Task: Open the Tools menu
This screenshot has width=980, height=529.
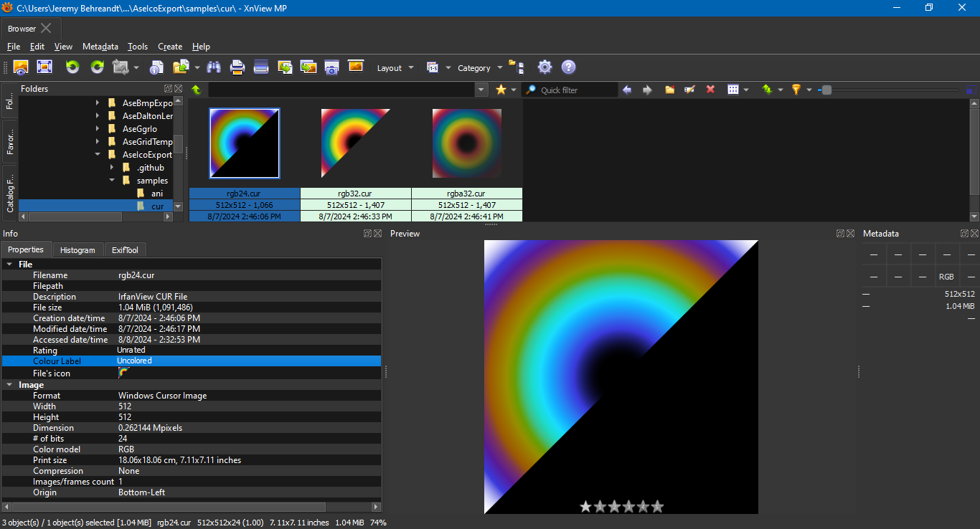Action: (138, 47)
